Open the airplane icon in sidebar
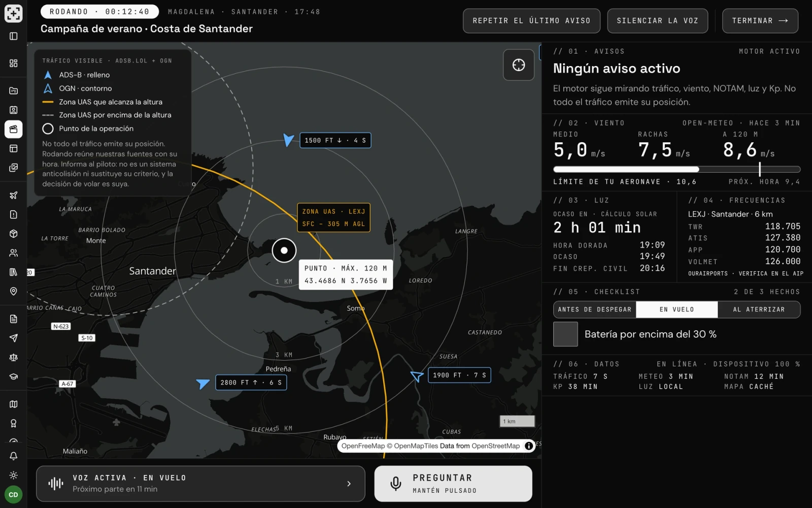 [x=14, y=195]
